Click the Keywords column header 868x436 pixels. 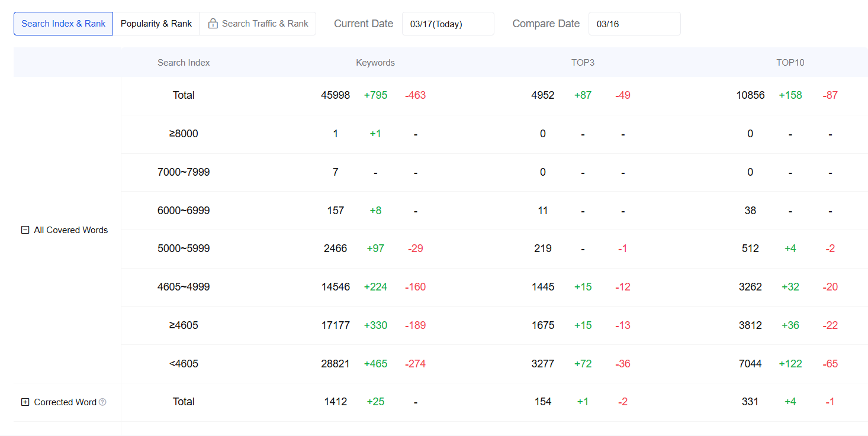pyautogui.click(x=375, y=63)
